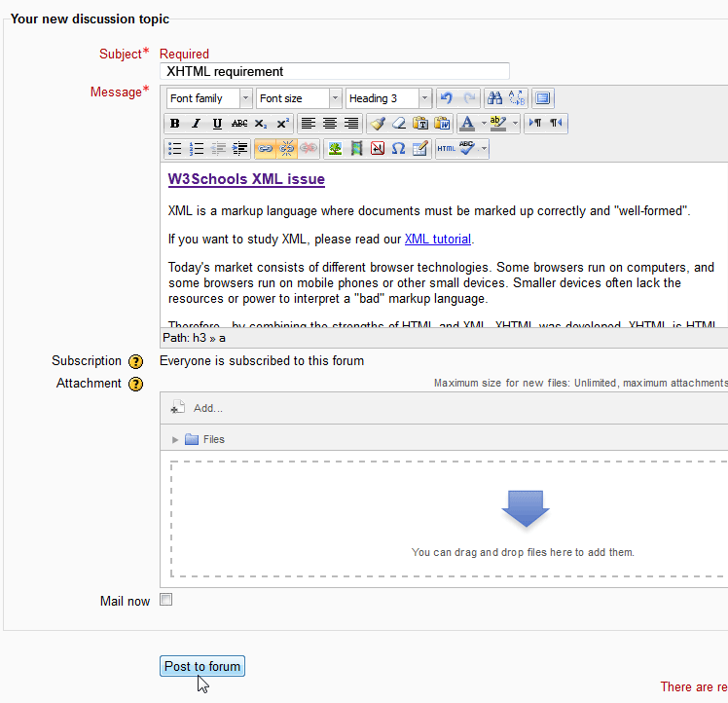Click into the Subject text field
Viewport: 728px width, 703px height.
[334, 71]
